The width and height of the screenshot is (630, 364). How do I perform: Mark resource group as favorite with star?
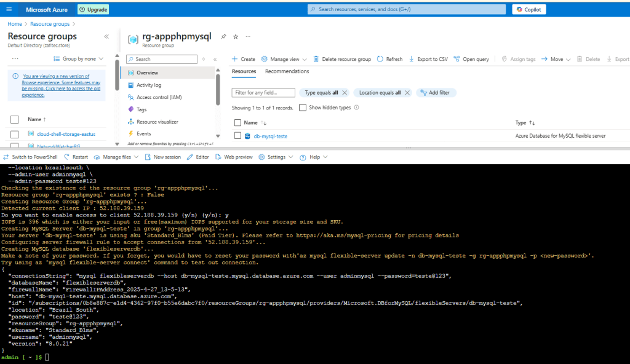click(x=236, y=37)
